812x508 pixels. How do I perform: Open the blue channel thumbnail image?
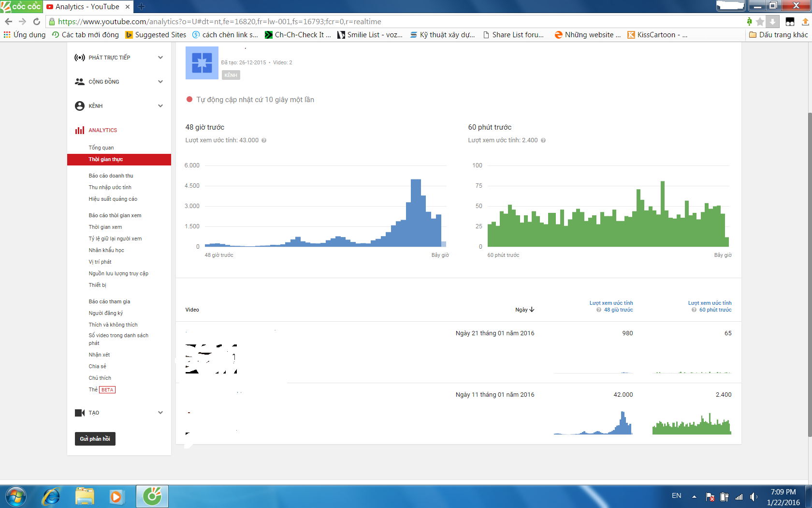point(202,63)
